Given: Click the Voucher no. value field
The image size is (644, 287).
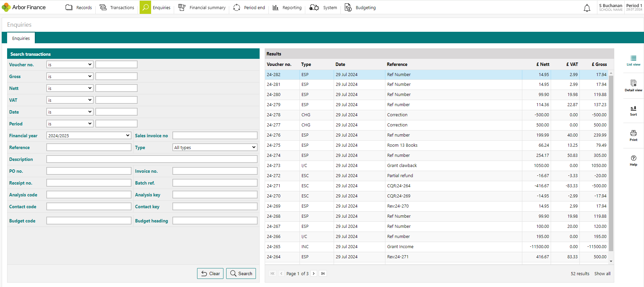Looking at the screenshot, I should [116, 65].
